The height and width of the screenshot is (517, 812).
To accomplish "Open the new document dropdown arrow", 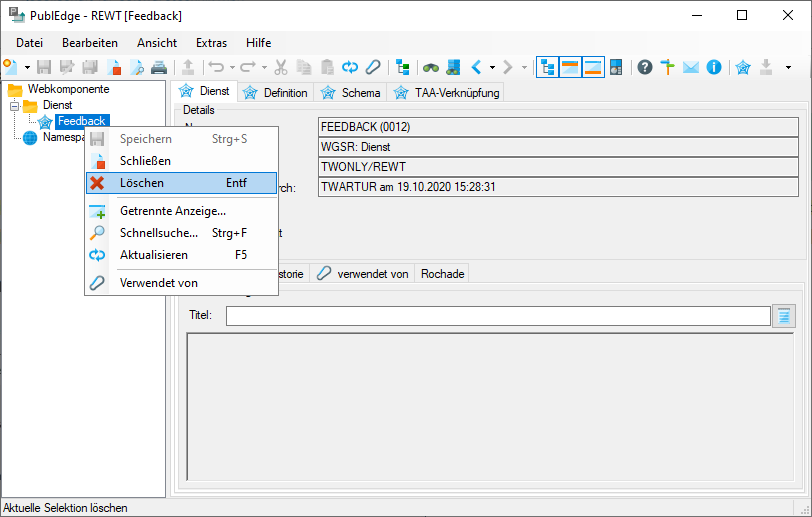I will coord(27,67).
